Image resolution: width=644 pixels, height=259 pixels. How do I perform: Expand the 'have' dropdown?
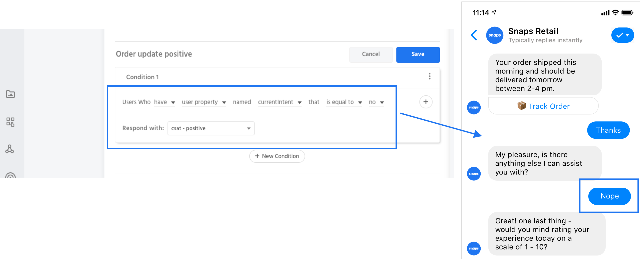click(x=164, y=102)
